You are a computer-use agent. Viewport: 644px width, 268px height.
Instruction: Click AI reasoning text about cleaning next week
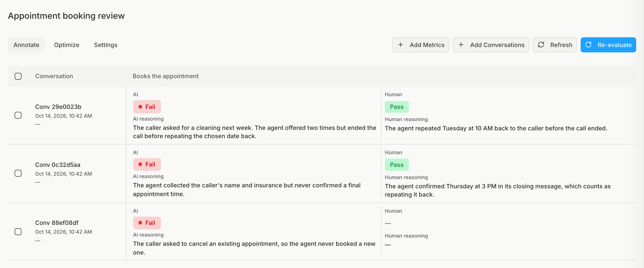(254, 132)
